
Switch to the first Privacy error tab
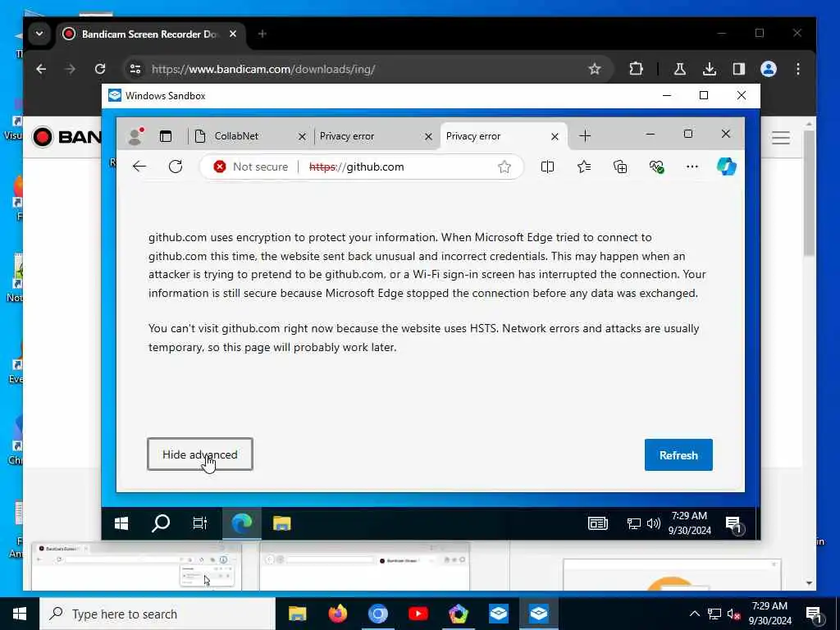coord(347,136)
